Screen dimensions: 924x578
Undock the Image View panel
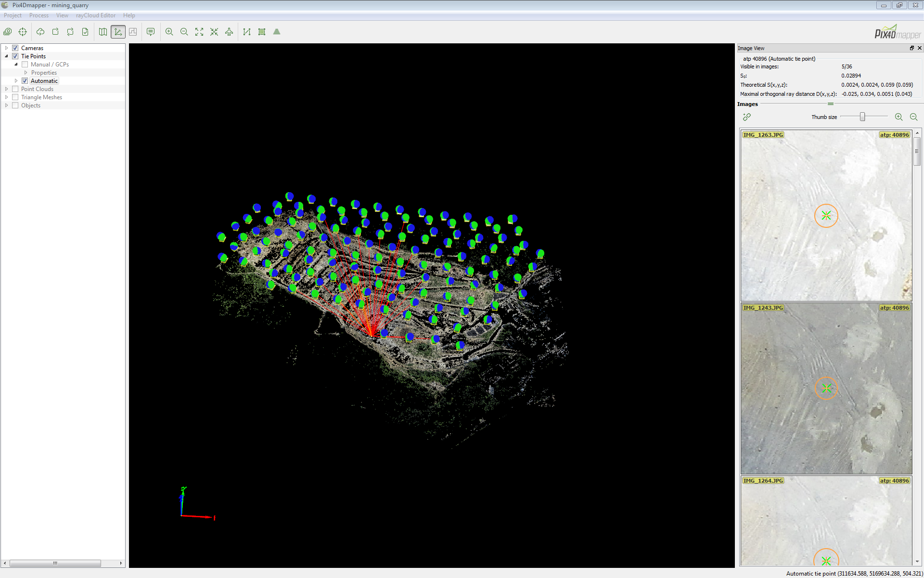tap(911, 48)
